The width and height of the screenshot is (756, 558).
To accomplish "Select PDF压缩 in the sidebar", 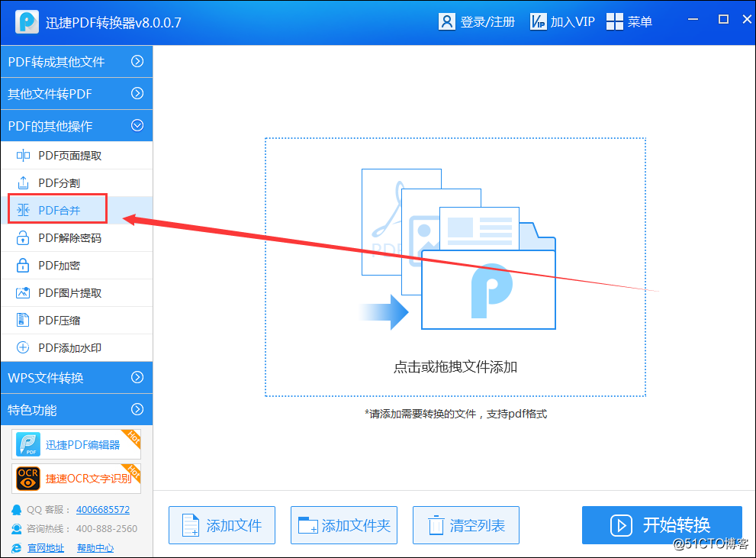I will (76, 321).
